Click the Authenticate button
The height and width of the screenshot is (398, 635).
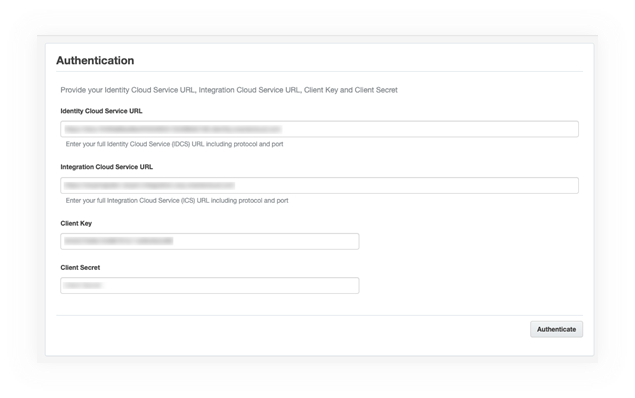click(556, 329)
